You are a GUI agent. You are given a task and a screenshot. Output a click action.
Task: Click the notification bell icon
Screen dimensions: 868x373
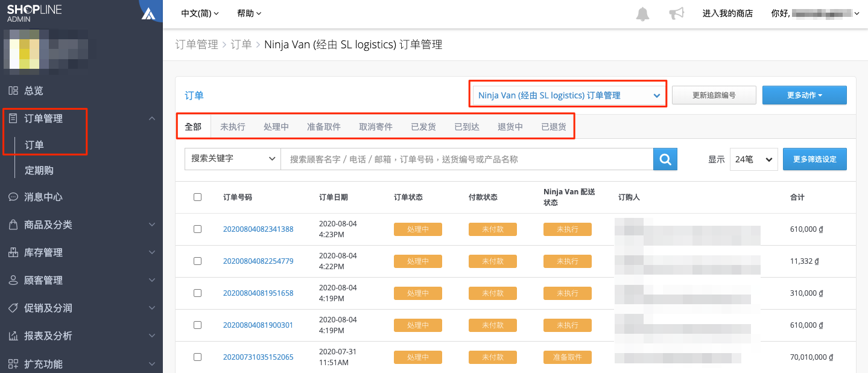(x=643, y=13)
